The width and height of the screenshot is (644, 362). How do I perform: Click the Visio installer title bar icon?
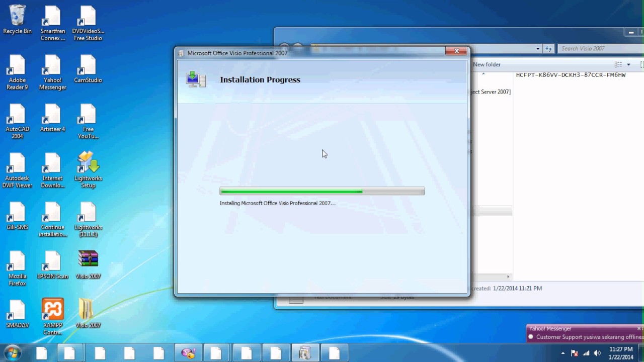pos(181,53)
